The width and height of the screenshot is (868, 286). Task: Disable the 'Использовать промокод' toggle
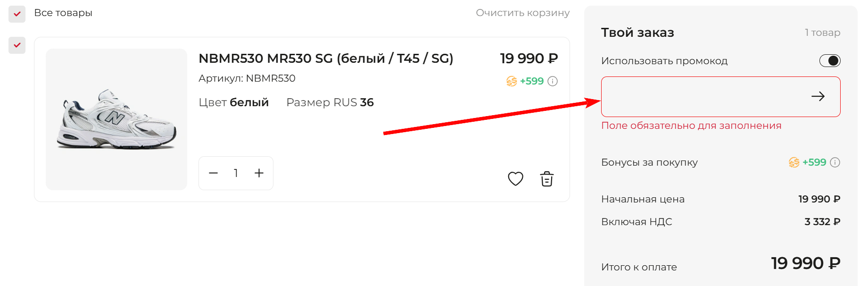click(x=830, y=60)
